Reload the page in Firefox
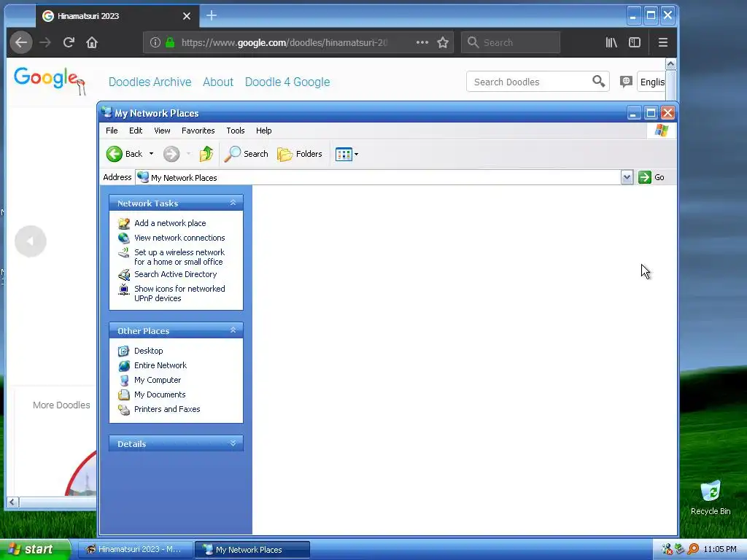 69,42
